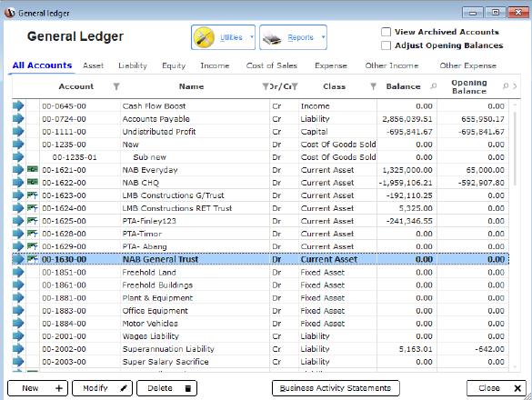Open the Reports dropdown arrow

pos(323,37)
